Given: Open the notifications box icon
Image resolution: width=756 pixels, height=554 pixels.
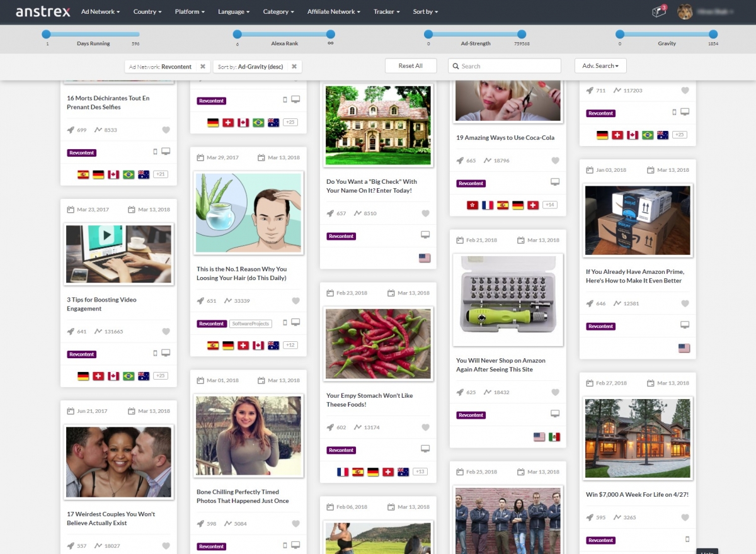Looking at the screenshot, I should point(658,11).
